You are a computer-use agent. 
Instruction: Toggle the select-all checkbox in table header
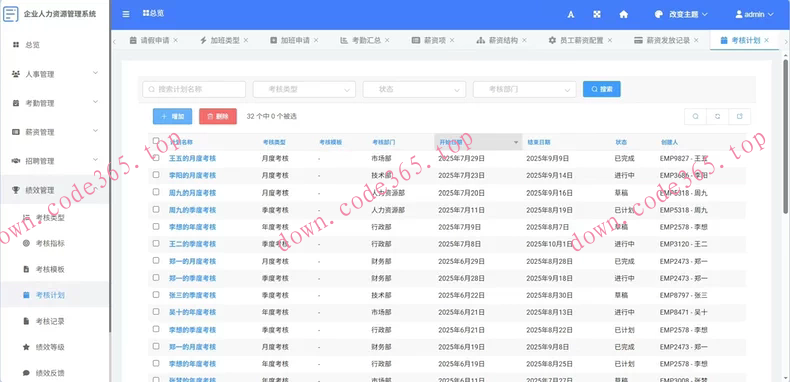156,141
